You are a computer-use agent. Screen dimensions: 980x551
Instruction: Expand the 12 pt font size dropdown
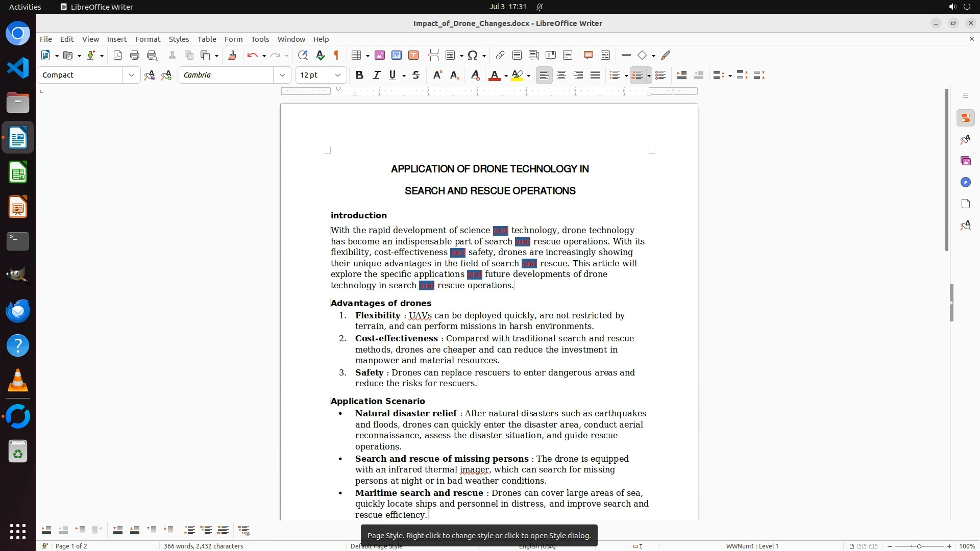pyautogui.click(x=337, y=76)
